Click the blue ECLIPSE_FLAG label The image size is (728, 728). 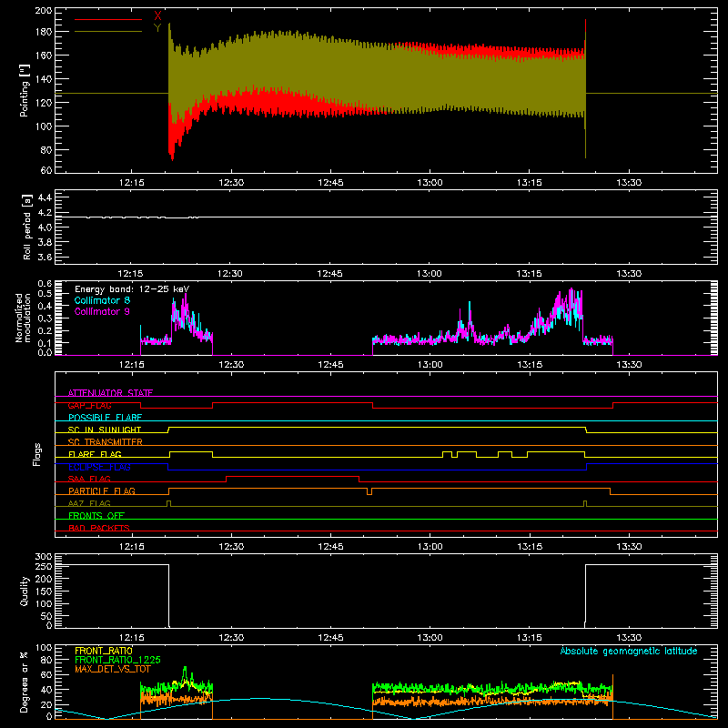[x=99, y=467]
